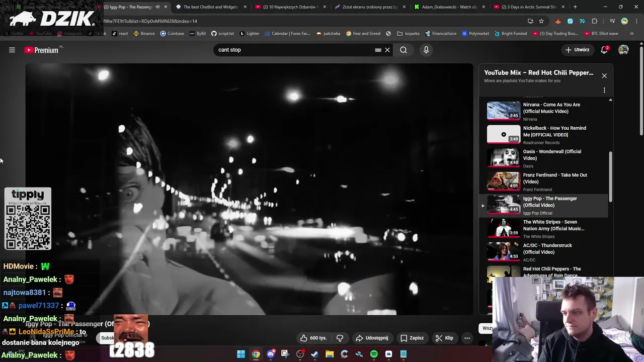644x362 pixels.
Task: Open the ByBit bookmark
Action: 197,33
